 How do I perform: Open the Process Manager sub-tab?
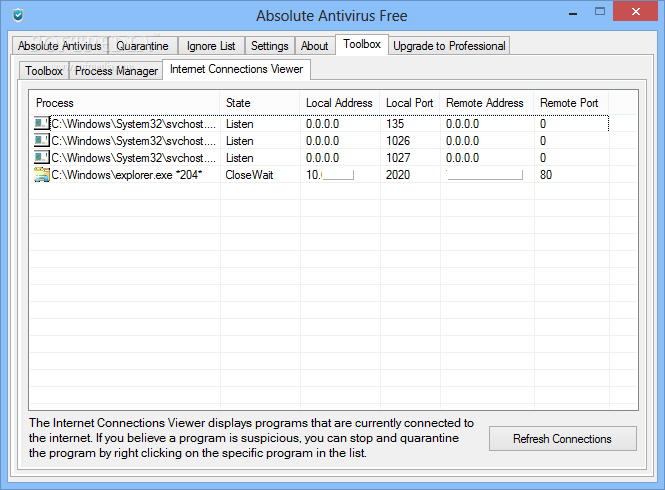click(116, 71)
